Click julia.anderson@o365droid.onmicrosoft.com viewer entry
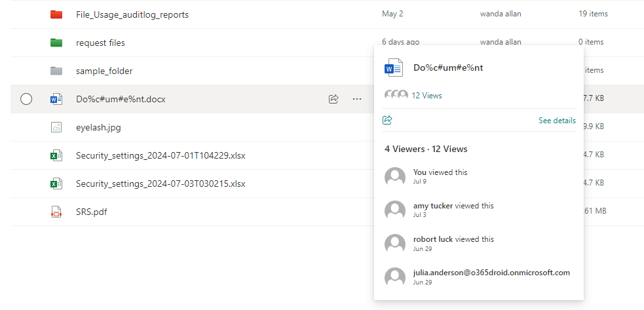644x310 pixels. pos(491,273)
